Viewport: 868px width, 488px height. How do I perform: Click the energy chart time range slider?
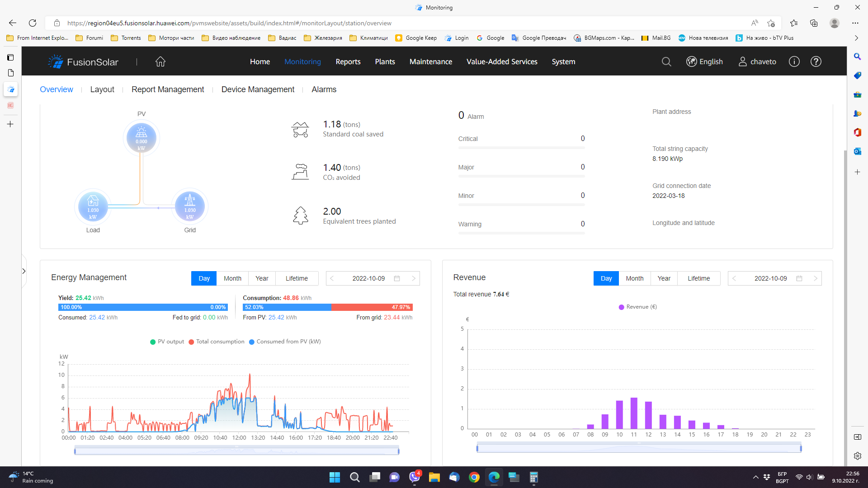236,450
